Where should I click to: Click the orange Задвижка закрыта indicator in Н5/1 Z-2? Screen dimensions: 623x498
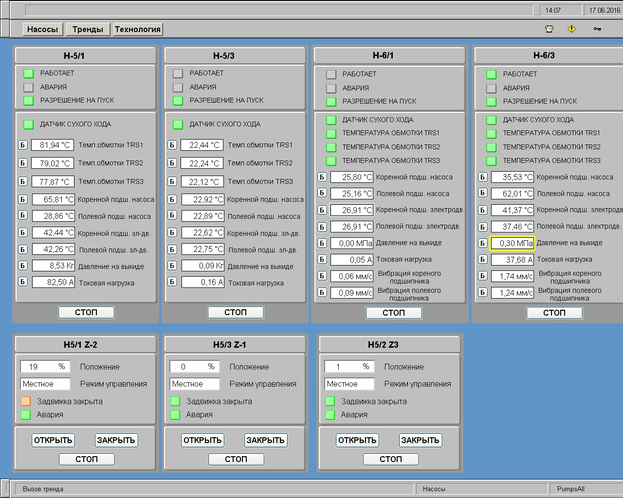(27, 401)
